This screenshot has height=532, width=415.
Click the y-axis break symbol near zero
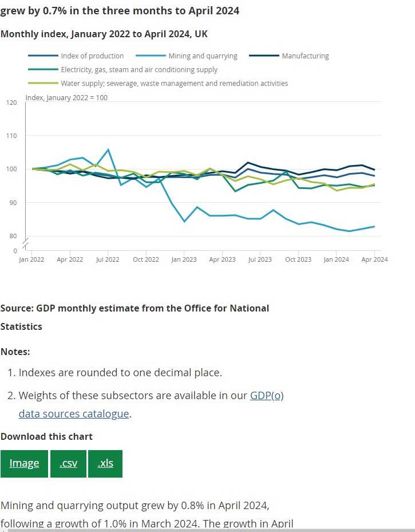pos(25,244)
